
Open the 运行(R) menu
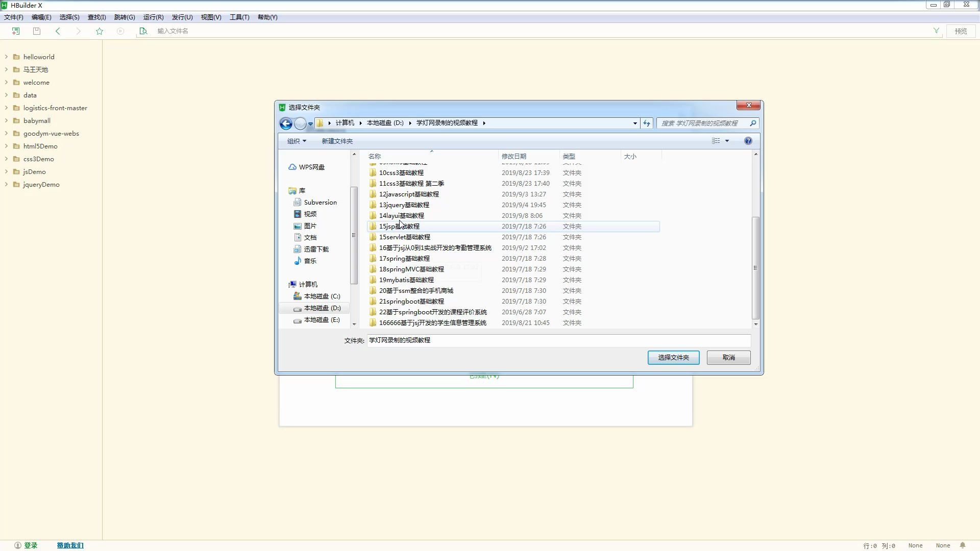[x=153, y=17]
